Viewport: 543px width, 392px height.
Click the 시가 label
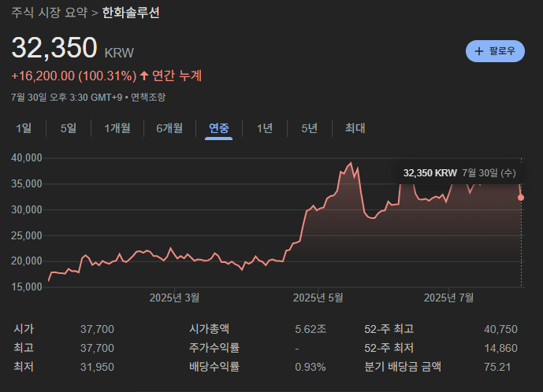[x=24, y=329]
